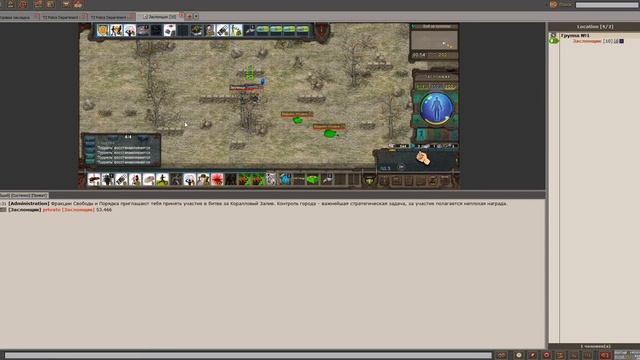Click the fist hand attack icon
This screenshot has width=640, height=360.
pos(423,158)
